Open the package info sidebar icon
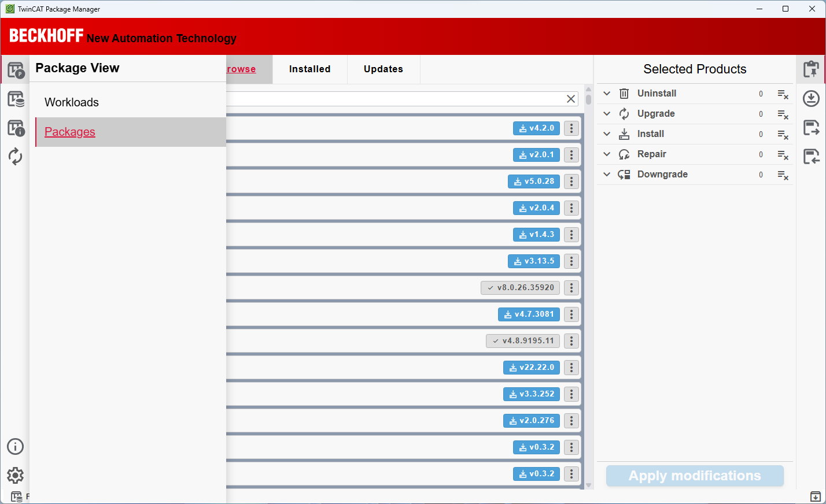Screen dimensions: 826x504 pyautogui.click(x=16, y=128)
